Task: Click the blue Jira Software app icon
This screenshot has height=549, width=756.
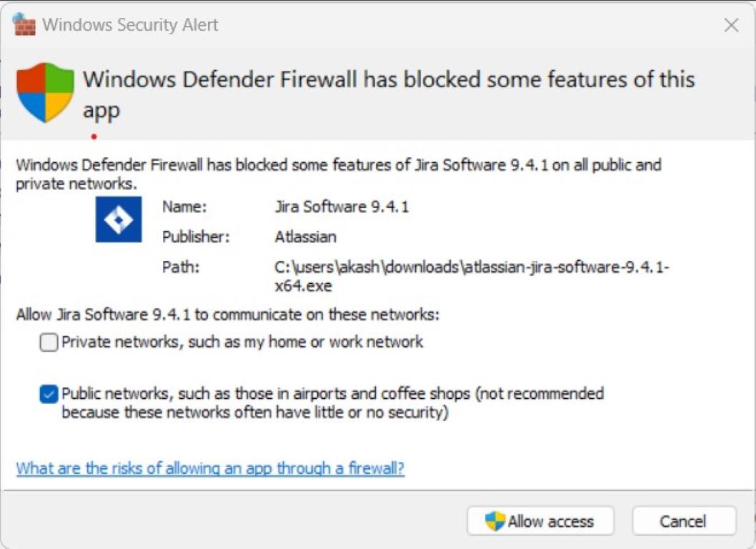Action: click(x=119, y=219)
